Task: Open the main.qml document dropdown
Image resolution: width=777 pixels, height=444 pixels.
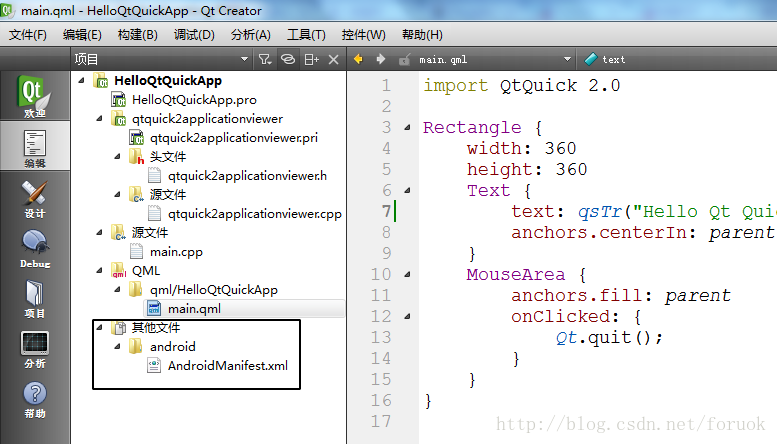Action: [495, 59]
